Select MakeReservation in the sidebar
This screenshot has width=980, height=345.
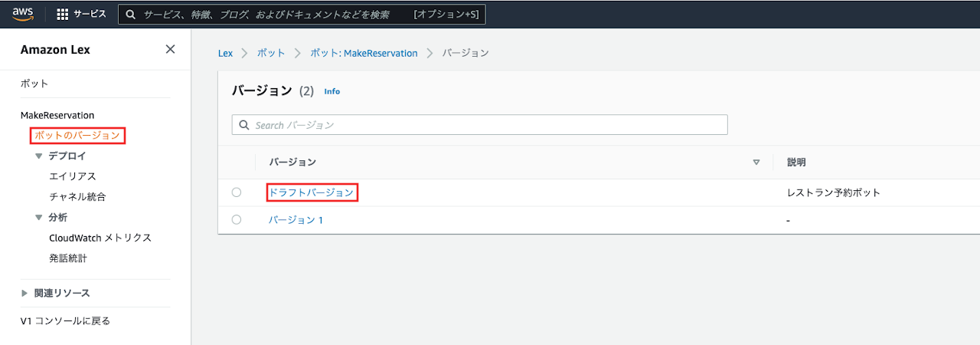57,115
